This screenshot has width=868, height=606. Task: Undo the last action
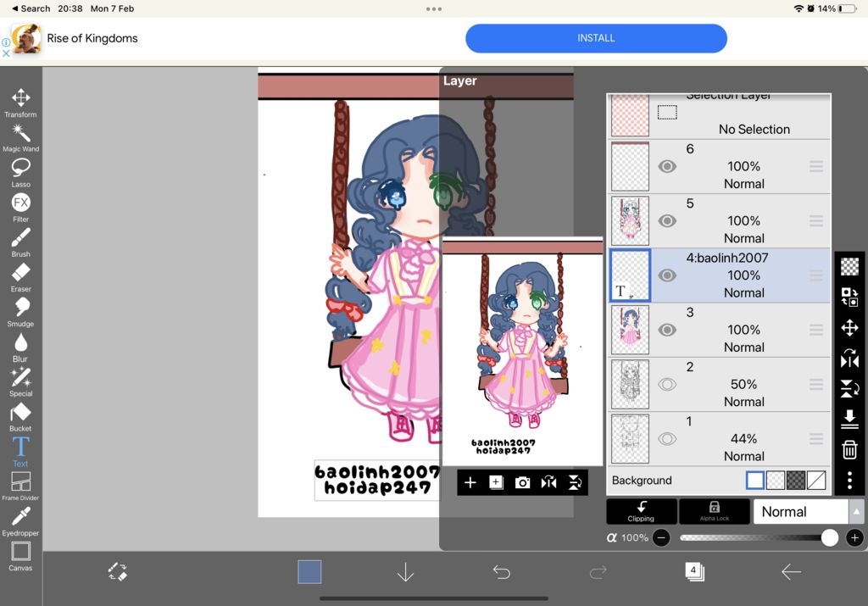click(502, 572)
